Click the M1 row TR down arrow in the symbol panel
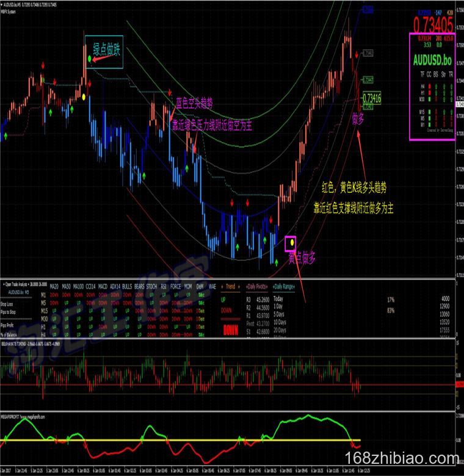 click(452, 124)
